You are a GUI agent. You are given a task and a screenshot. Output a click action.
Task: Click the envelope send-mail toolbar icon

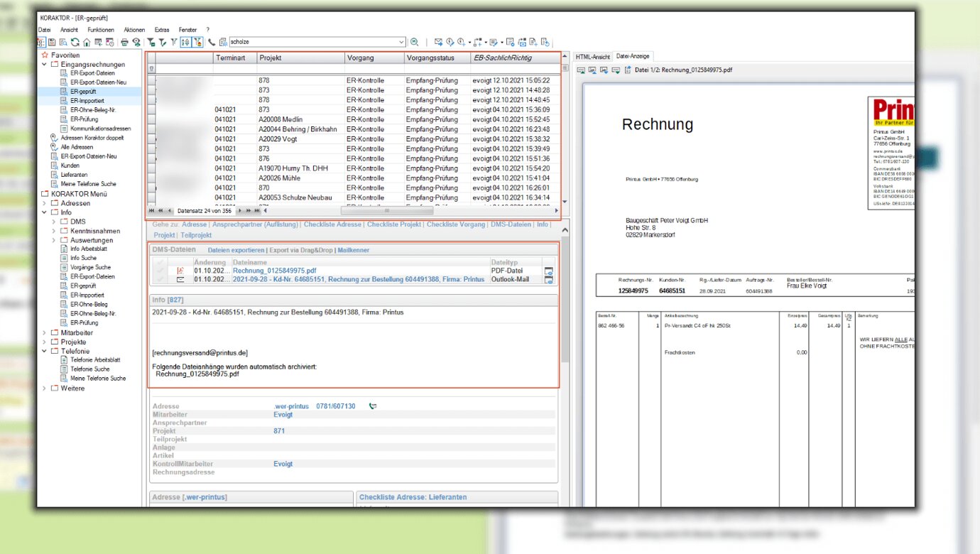tap(438, 43)
